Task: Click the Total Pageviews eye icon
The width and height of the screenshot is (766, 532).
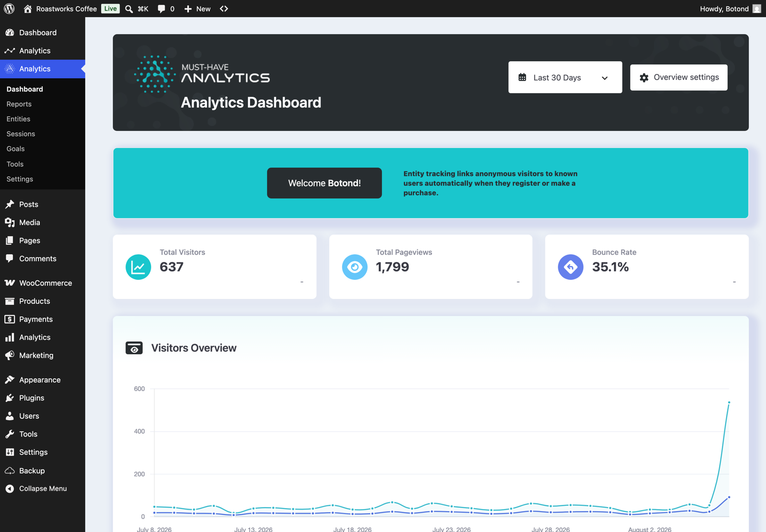Action: tap(355, 267)
